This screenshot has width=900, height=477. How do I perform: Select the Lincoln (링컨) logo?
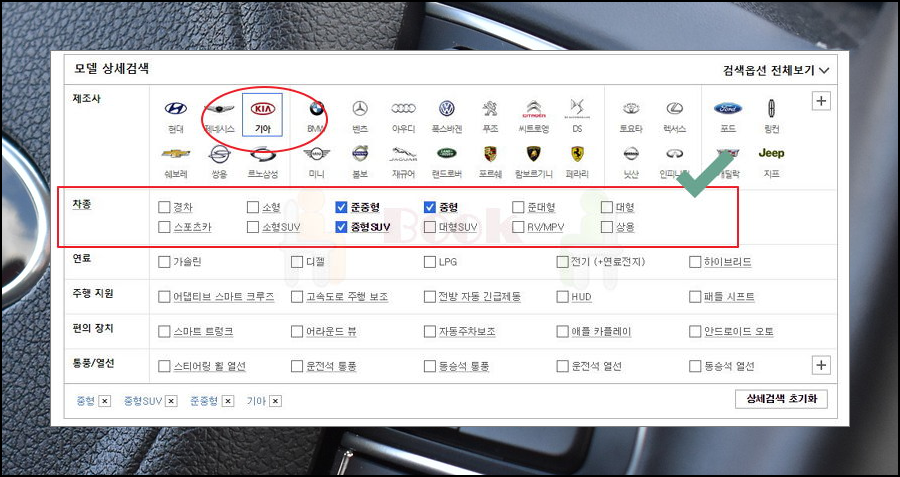(x=771, y=108)
